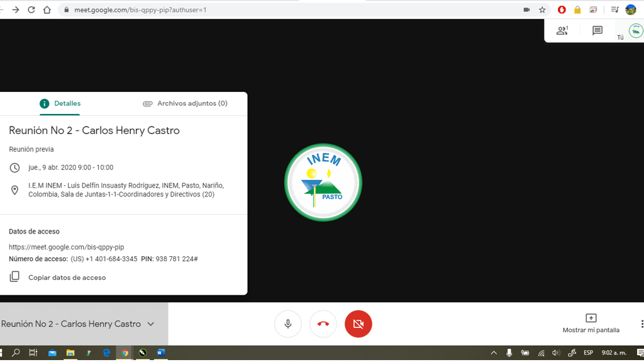
Task: Switch to 'Archivos adjuntos (0)' tab
Action: 185,103
